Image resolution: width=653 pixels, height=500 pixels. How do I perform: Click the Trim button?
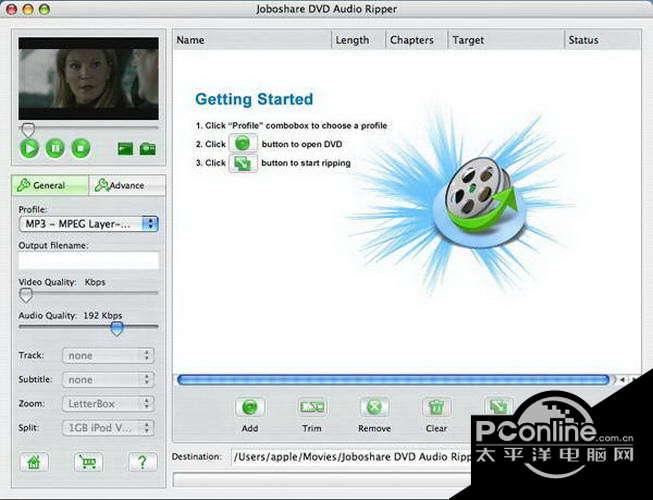(312, 407)
